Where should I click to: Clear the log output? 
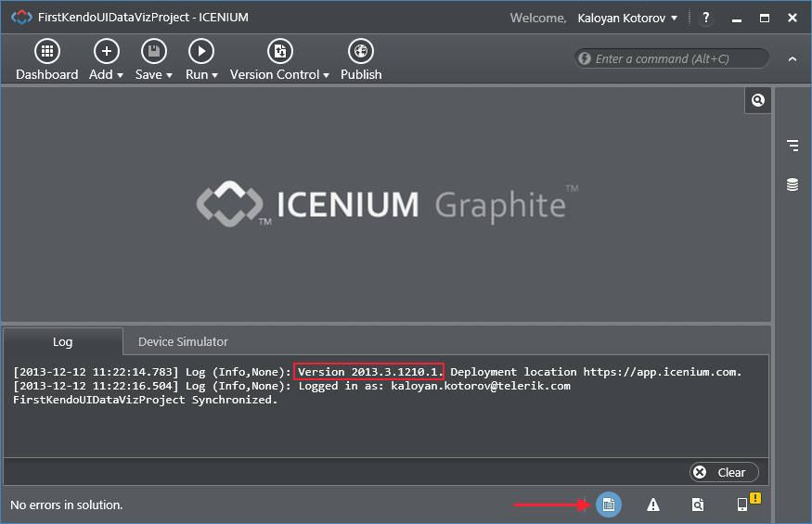tap(724, 472)
